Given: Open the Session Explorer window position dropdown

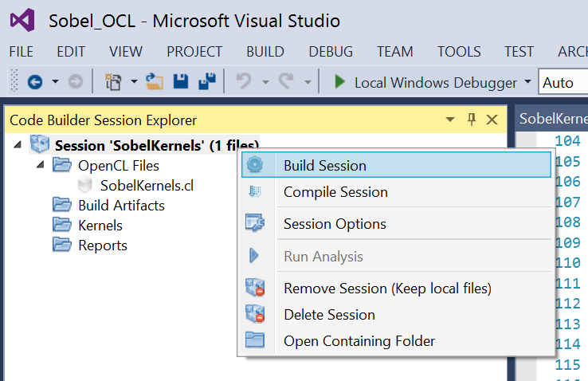Looking at the screenshot, I should point(450,120).
